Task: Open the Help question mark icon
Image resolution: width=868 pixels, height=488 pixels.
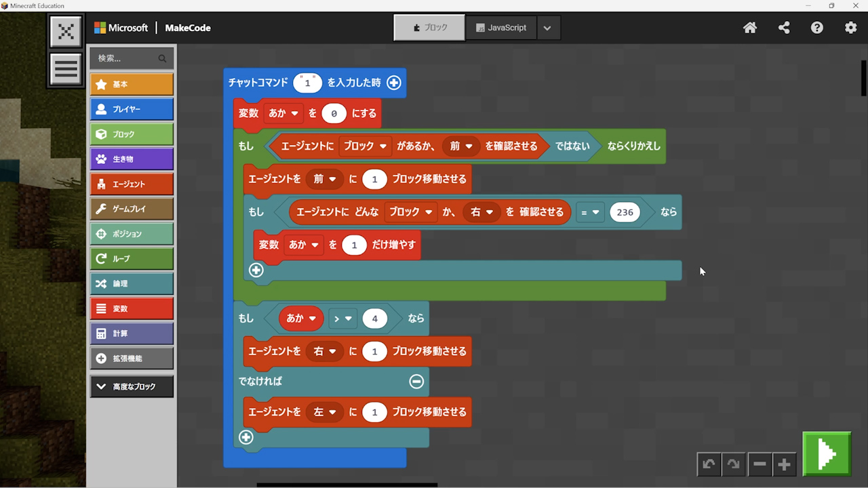Action: click(817, 28)
